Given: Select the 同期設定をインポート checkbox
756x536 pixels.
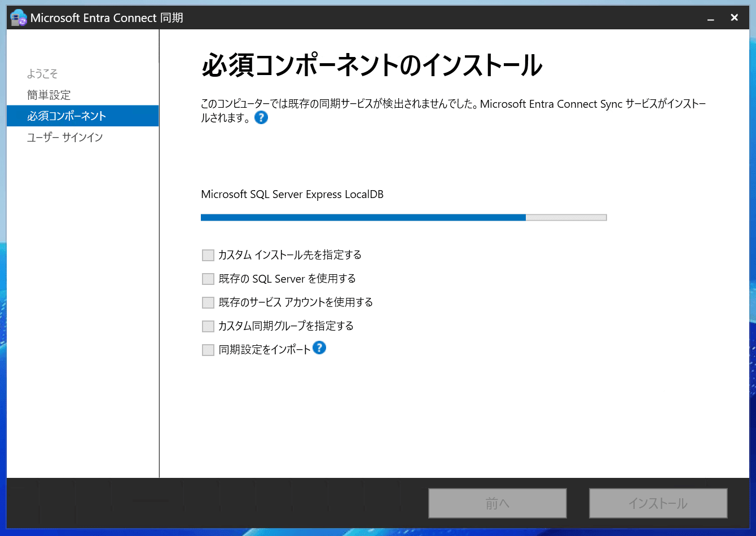Looking at the screenshot, I should [x=208, y=350].
